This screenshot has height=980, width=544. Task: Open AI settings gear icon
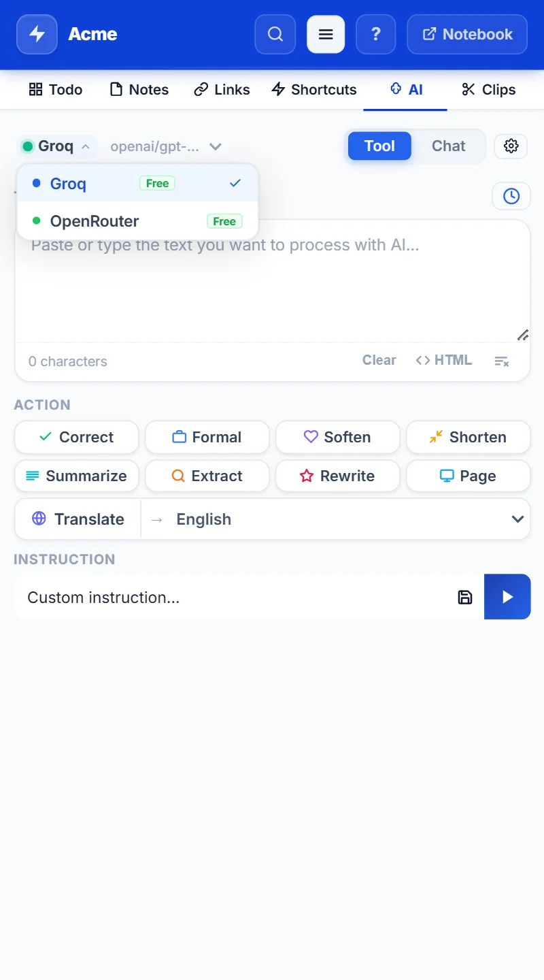511,146
